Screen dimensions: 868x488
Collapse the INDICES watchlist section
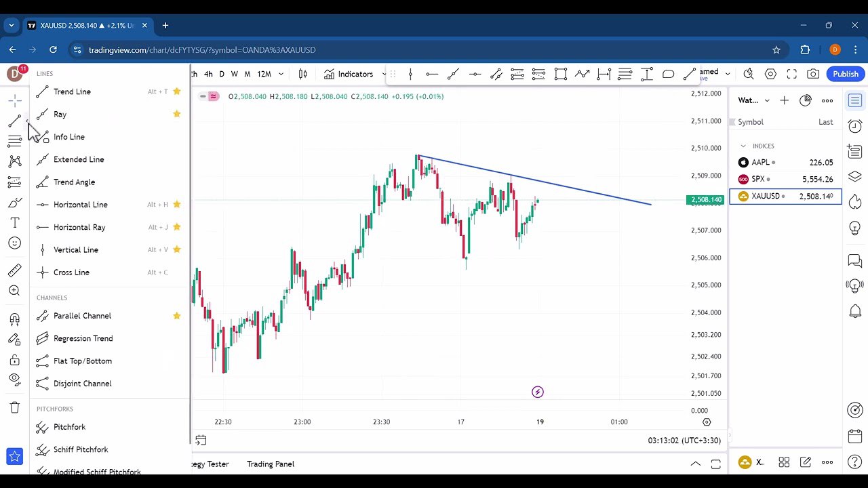pyautogui.click(x=743, y=146)
